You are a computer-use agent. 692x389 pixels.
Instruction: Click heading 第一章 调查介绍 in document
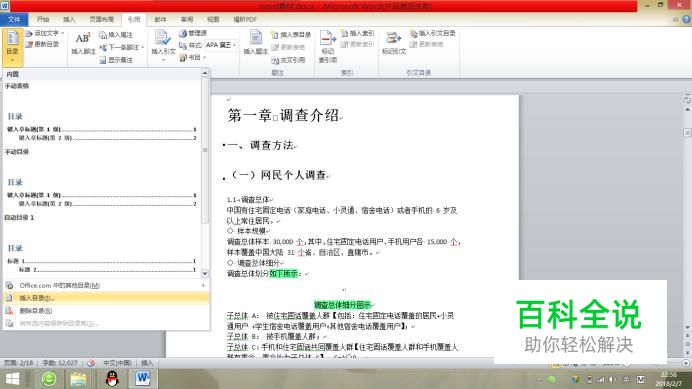pos(284,116)
